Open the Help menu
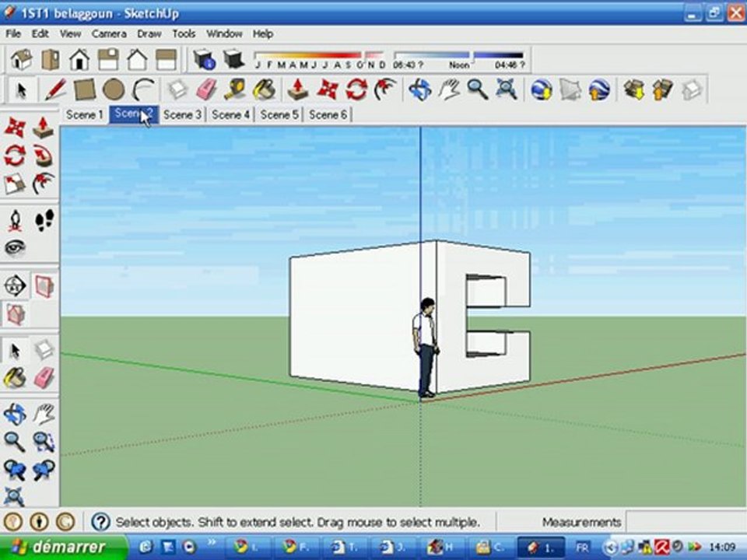 point(262,33)
